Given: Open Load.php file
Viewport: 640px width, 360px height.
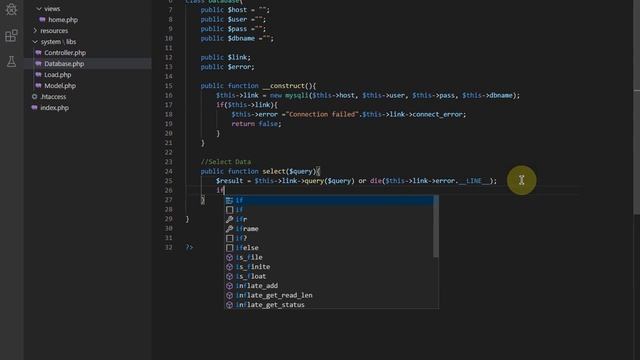Looking at the screenshot, I should (x=58, y=75).
